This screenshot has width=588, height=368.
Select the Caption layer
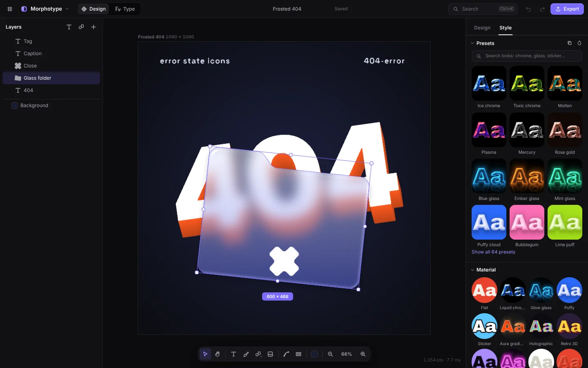[51, 54]
